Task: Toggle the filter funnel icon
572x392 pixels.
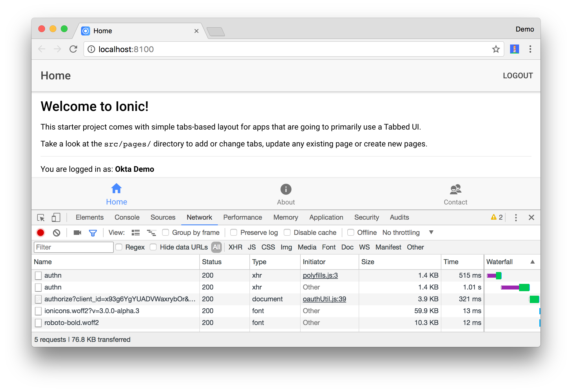Action: 93,233
